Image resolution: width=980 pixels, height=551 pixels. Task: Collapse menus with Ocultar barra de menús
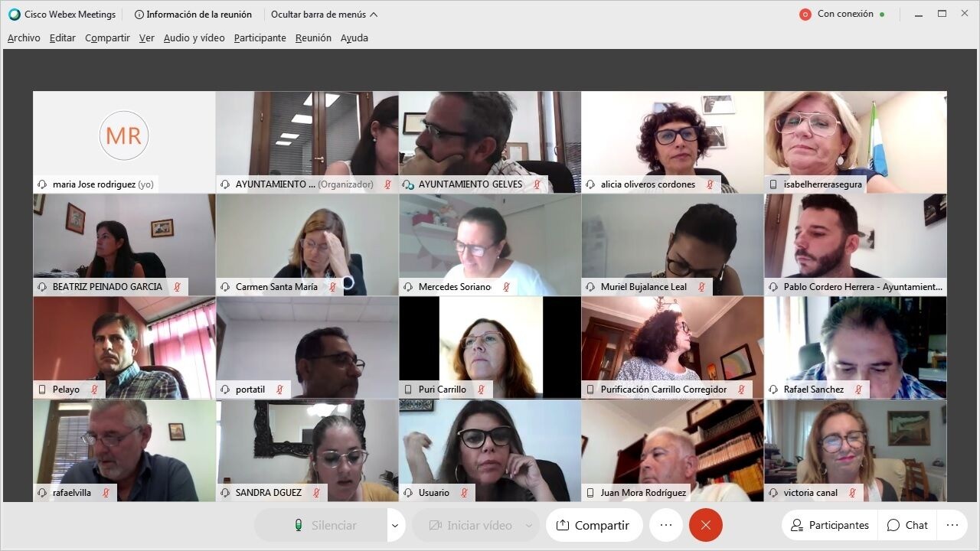[324, 15]
